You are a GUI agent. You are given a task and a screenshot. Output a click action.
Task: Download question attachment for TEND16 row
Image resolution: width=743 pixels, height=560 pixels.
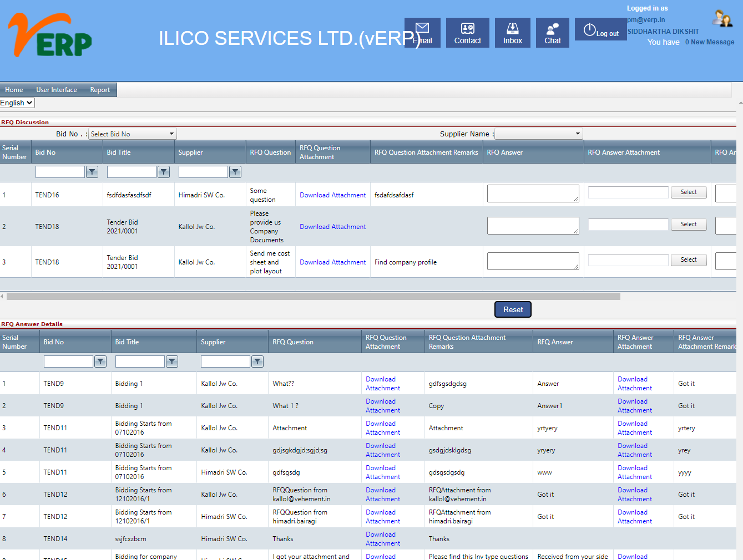[x=333, y=195]
